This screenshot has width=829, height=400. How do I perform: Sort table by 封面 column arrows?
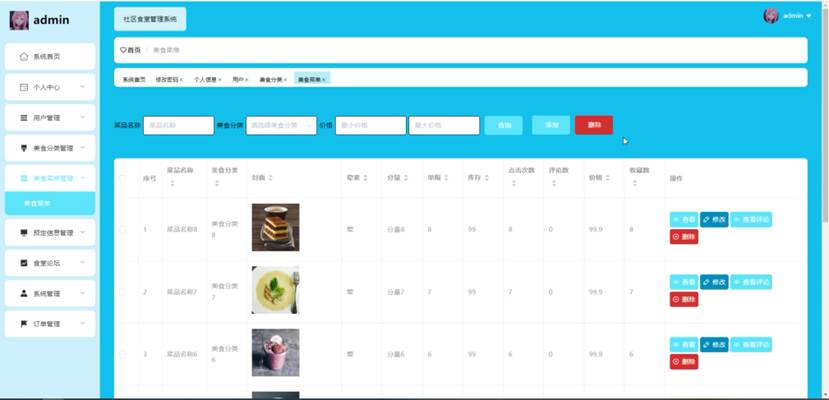coord(270,178)
